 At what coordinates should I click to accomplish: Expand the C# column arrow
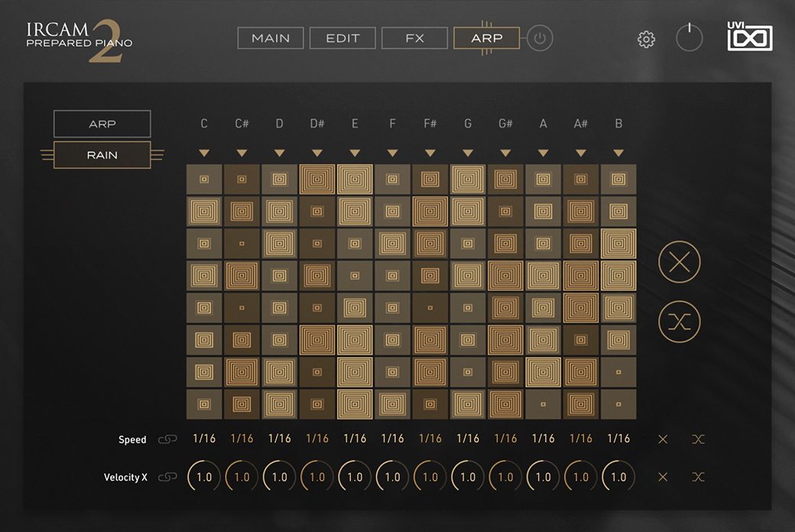pos(242,153)
